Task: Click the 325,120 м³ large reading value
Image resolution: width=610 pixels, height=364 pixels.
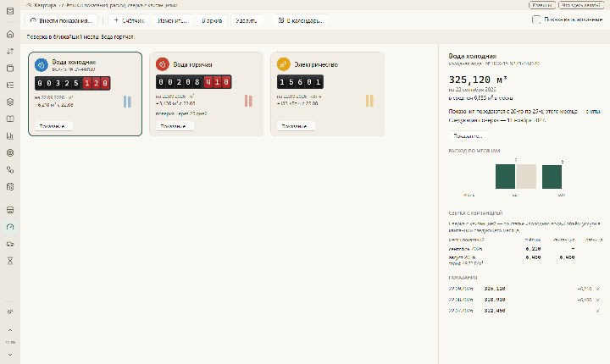Action: click(478, 80)
